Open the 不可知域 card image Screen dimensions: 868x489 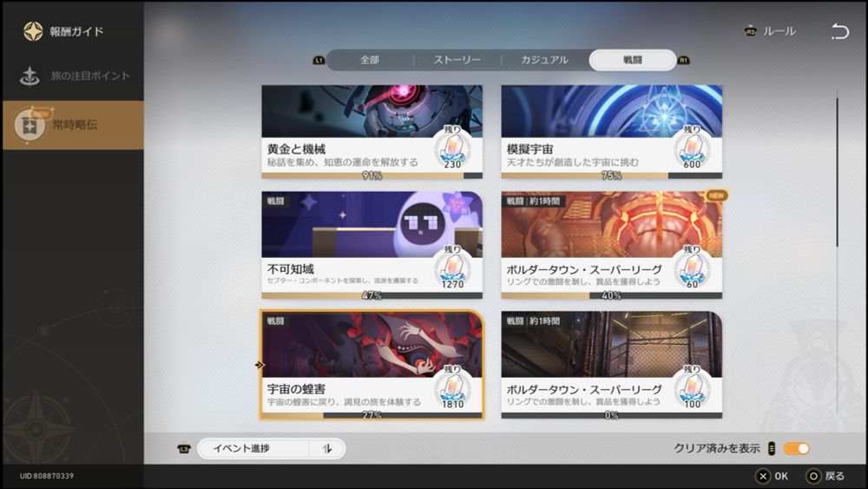pyautogui.click(x=372, y=224)
